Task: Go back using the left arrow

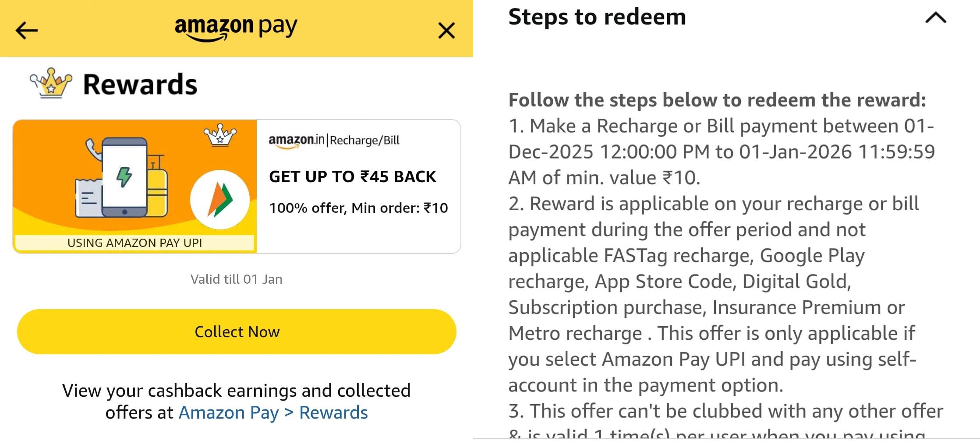Action: [26, 31]
